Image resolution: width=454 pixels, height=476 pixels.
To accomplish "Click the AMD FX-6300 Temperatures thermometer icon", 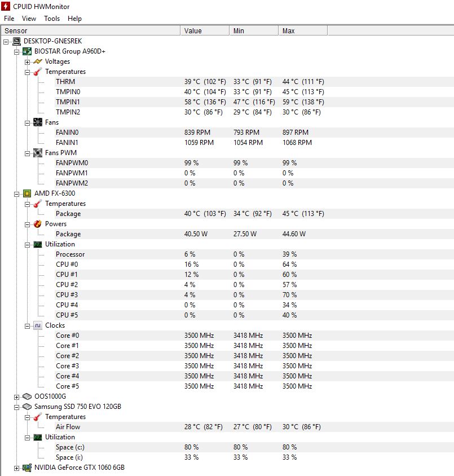I will (x=38, y=204).
